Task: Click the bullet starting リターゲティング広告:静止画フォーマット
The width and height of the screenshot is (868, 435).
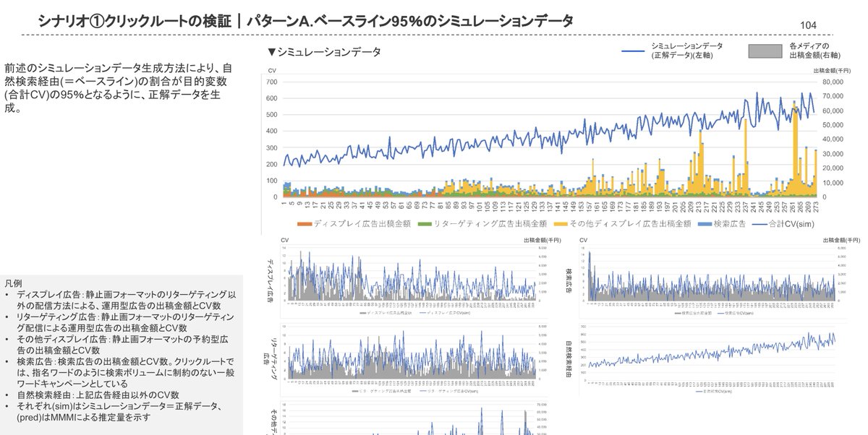Action: 121,322
